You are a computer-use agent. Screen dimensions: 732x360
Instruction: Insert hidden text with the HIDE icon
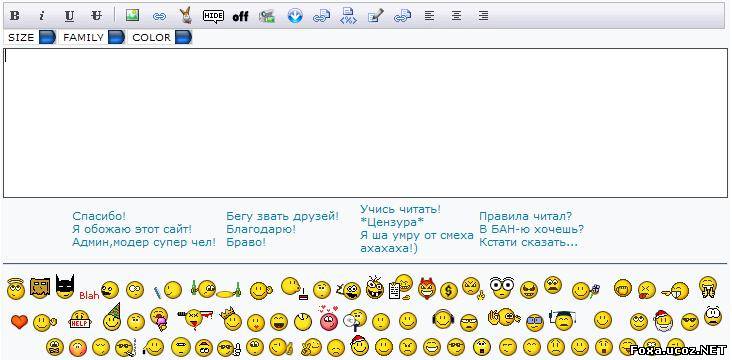tap(213, 16)
